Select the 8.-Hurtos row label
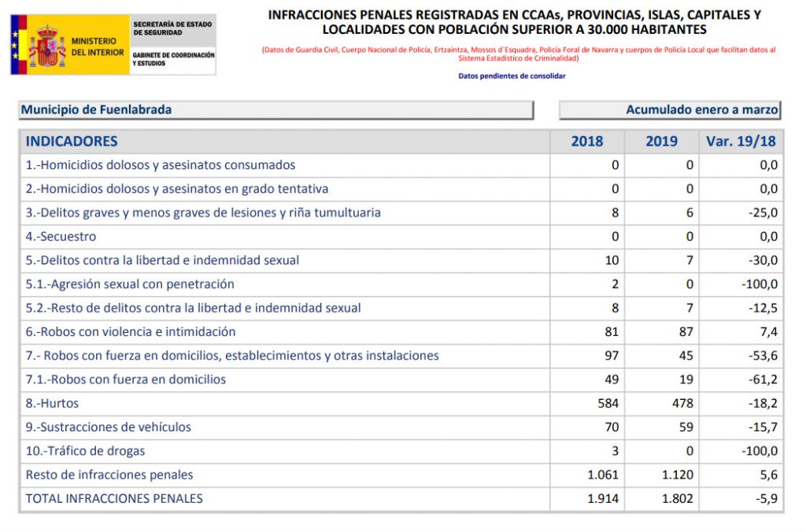Screen dimensions: 806x532 [x=53, y=403]
